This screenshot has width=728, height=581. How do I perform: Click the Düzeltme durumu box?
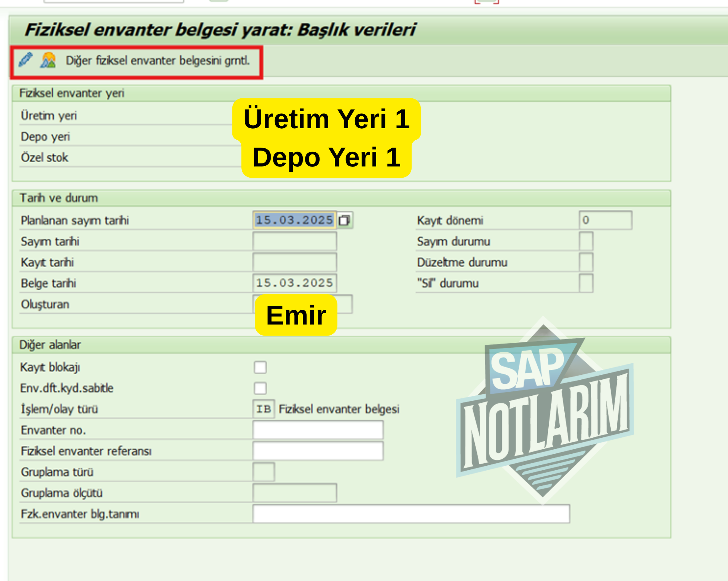(586, 262)
